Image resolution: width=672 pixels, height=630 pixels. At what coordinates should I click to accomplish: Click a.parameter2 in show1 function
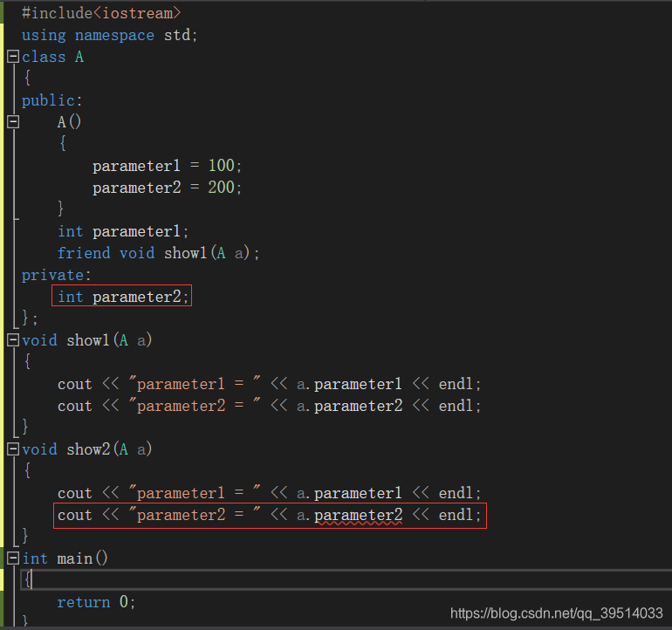point(349,406)
